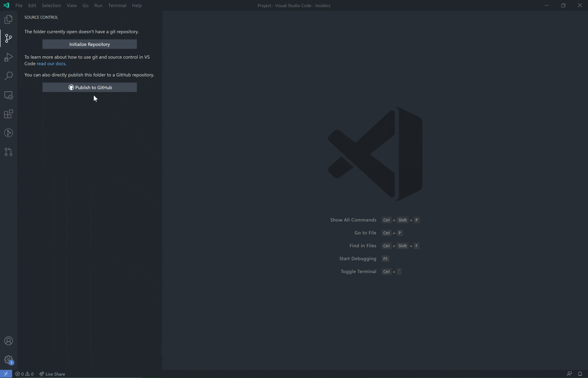Open the Accounts menu

tap(8, 341)
